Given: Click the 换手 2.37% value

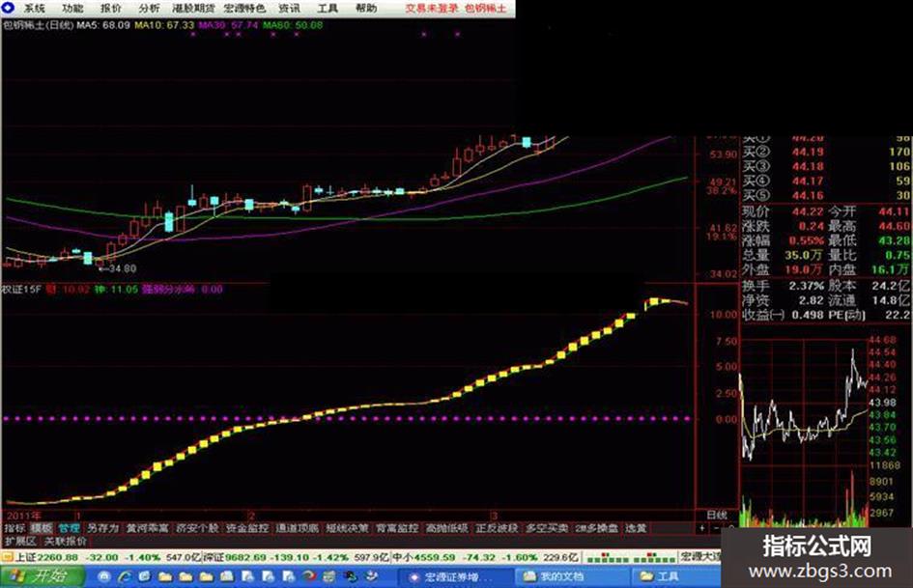Looking at the screenshot, I should coord(807,286).
